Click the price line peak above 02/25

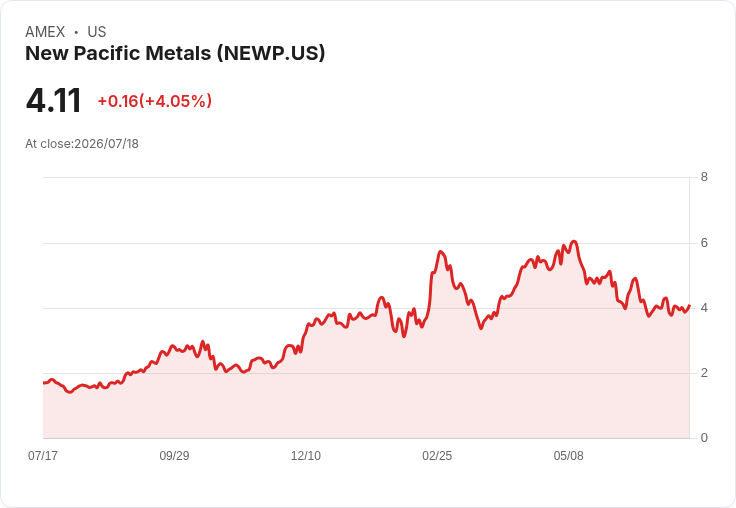click(441, 252)
